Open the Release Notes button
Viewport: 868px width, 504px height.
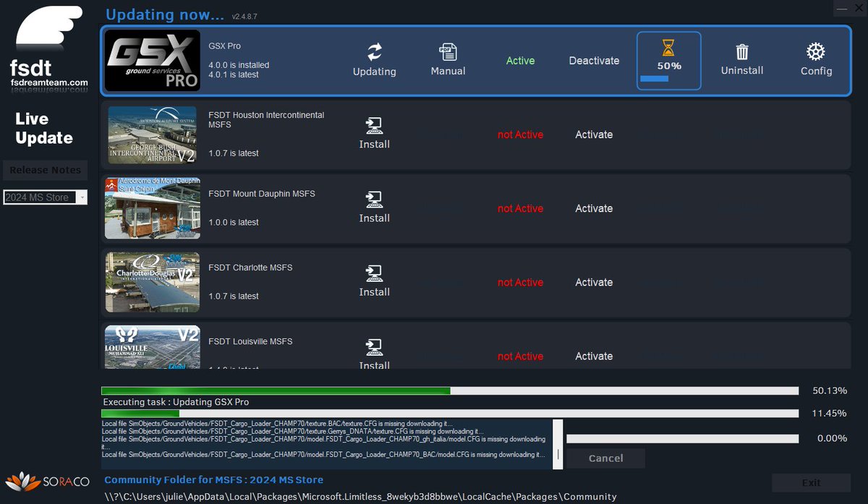pos(45,170)
